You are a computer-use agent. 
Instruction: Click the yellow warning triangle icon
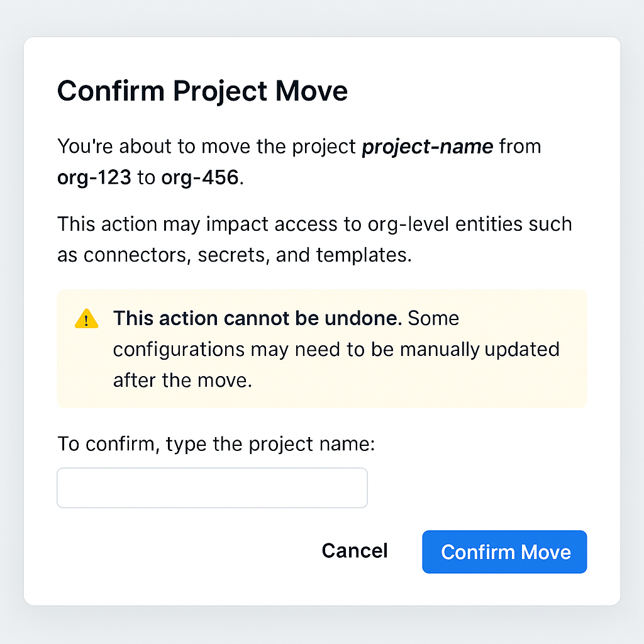pos(86,319)
